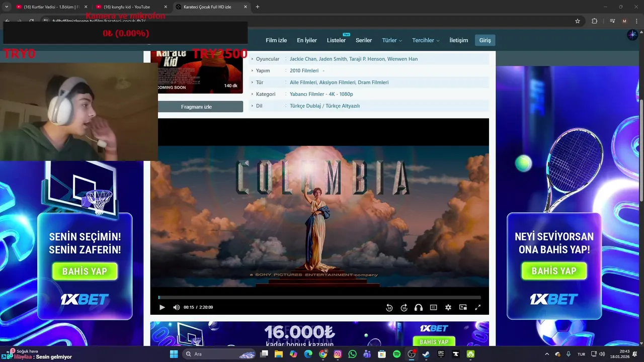
Task: Open a new browser tab
Action: [x=258, y=7]
